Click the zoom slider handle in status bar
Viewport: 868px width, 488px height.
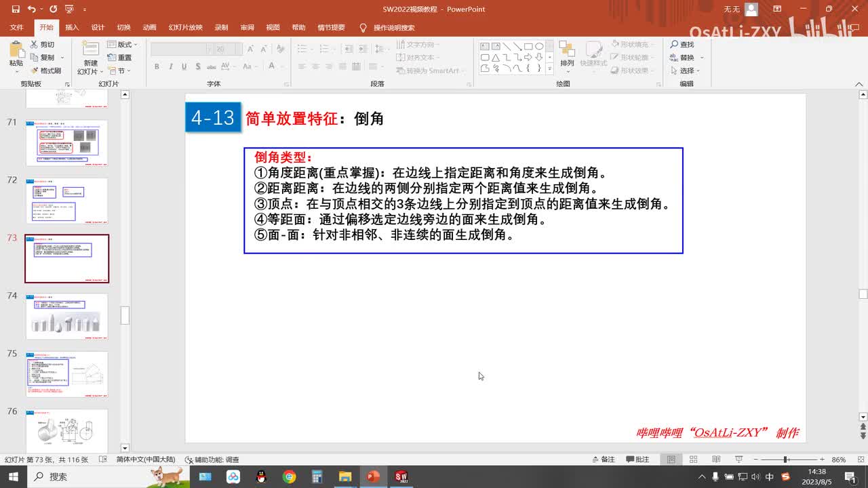(x=785, y=460)
